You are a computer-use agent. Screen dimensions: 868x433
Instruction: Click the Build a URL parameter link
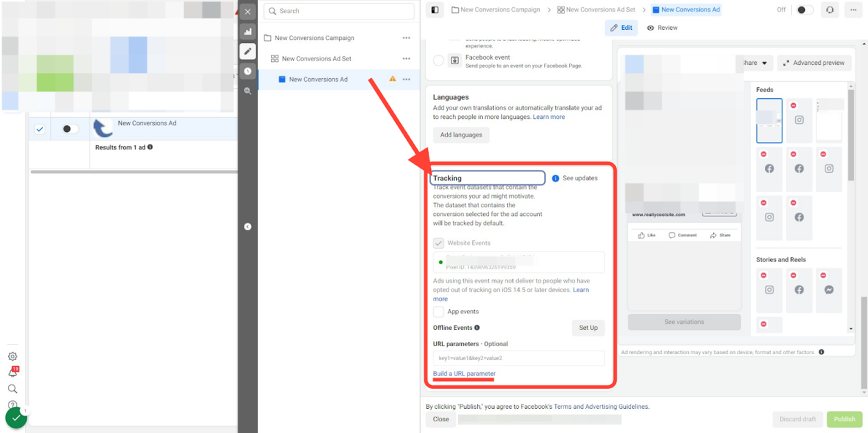point(464,374)
